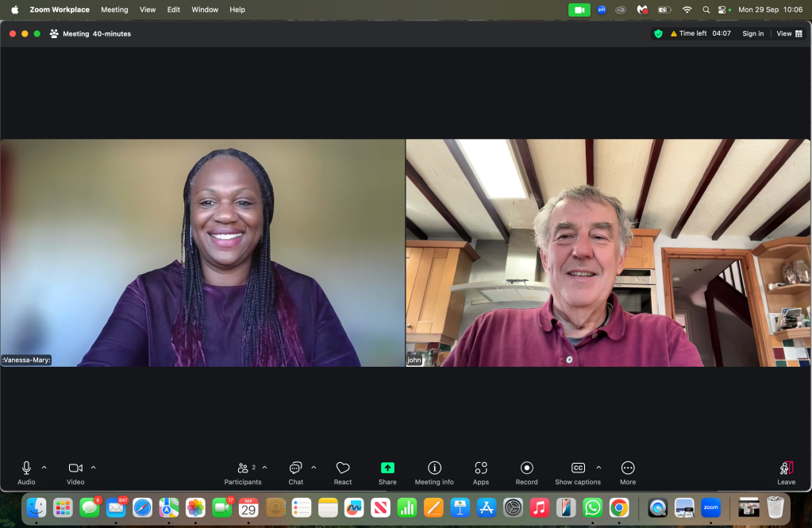Open Meeting info panel
This screenshot has height=528, width=812.
tap(434, 468)
